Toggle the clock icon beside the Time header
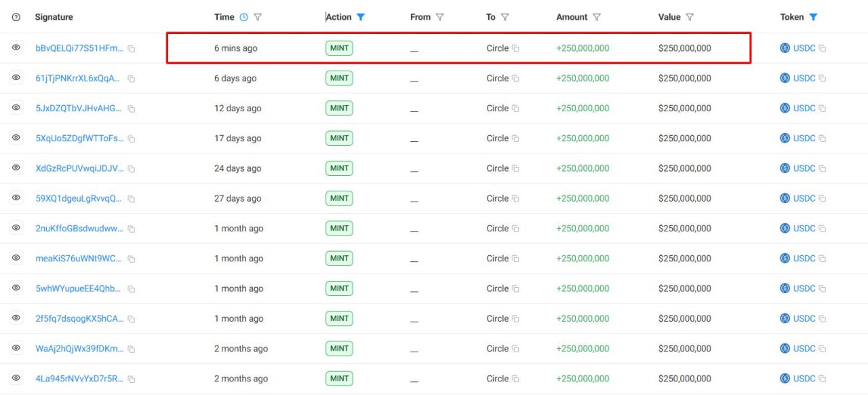 pos(244,17)
